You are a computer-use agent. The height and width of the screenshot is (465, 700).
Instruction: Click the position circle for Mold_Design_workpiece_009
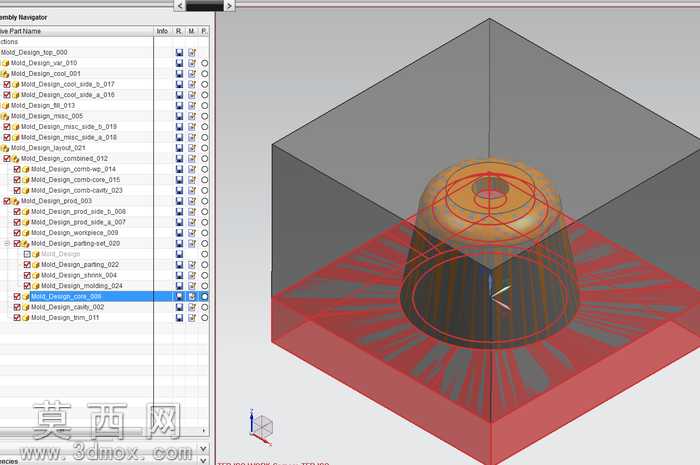[x=204, y=233]
